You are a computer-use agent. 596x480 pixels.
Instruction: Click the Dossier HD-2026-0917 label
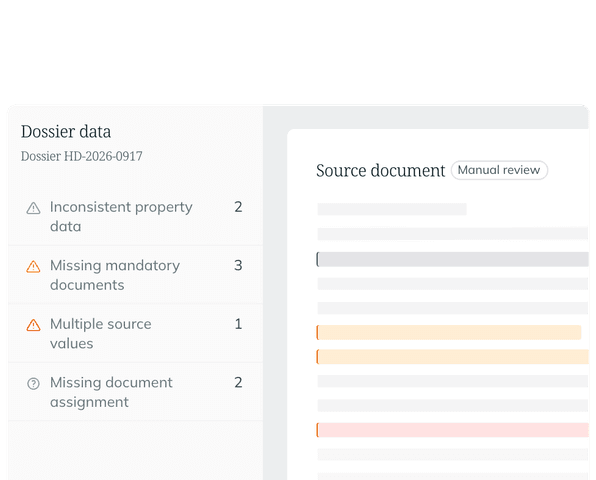[82, 156]
